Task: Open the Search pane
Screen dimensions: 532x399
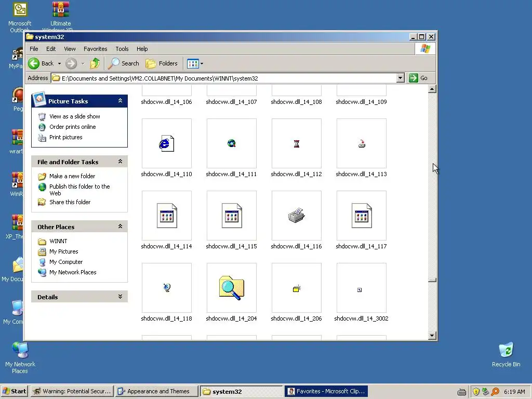Action: 124,63
